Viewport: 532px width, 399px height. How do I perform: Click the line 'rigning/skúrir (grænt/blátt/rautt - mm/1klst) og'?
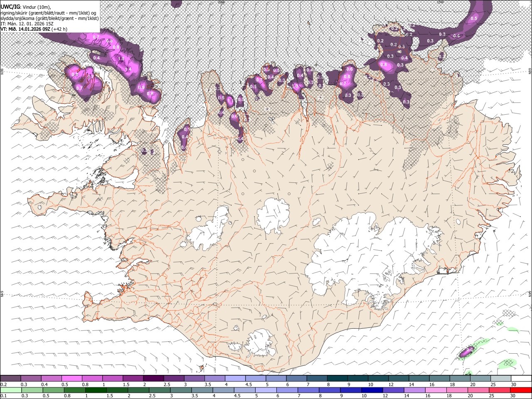[x=48, y=13]
